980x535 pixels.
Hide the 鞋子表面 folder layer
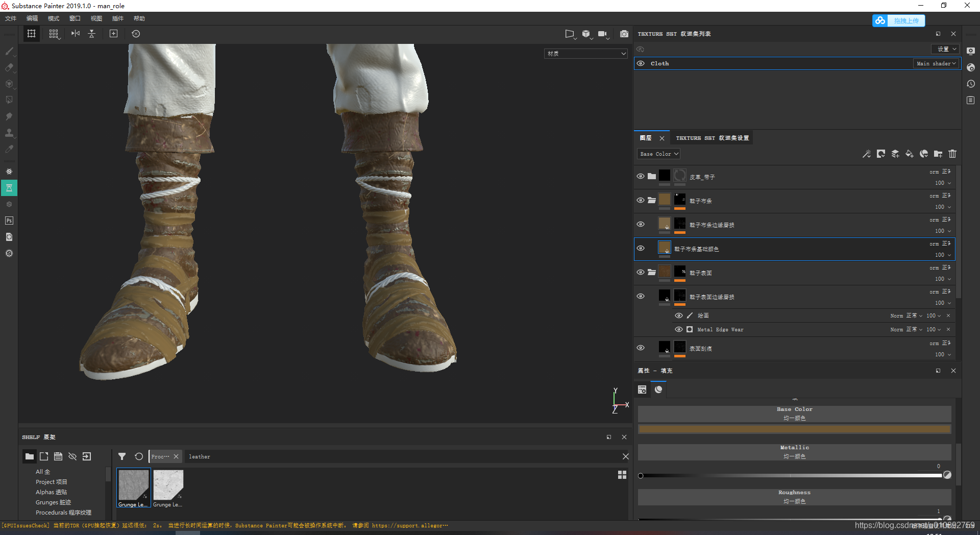(641, 272)
